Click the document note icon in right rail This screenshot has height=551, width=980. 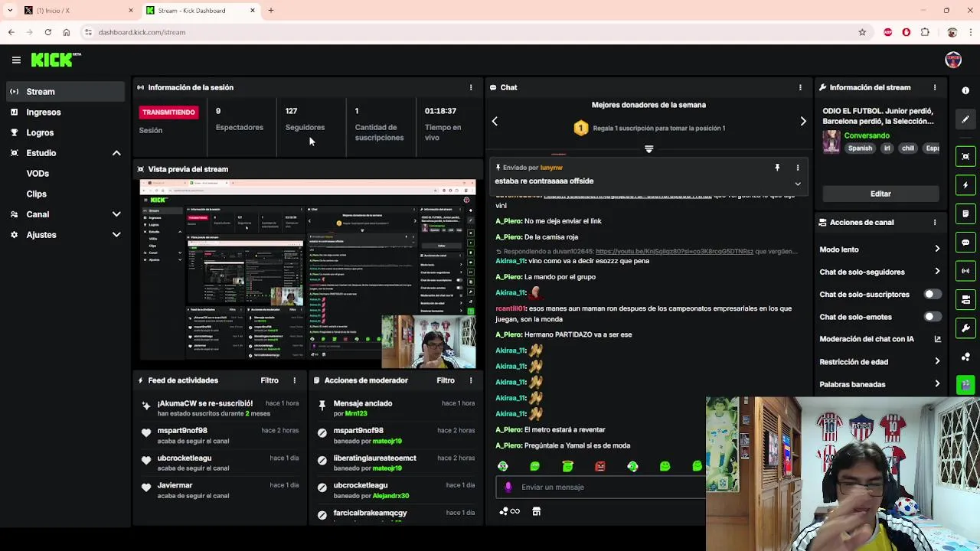pyautogui.click(x=965, y=214)
